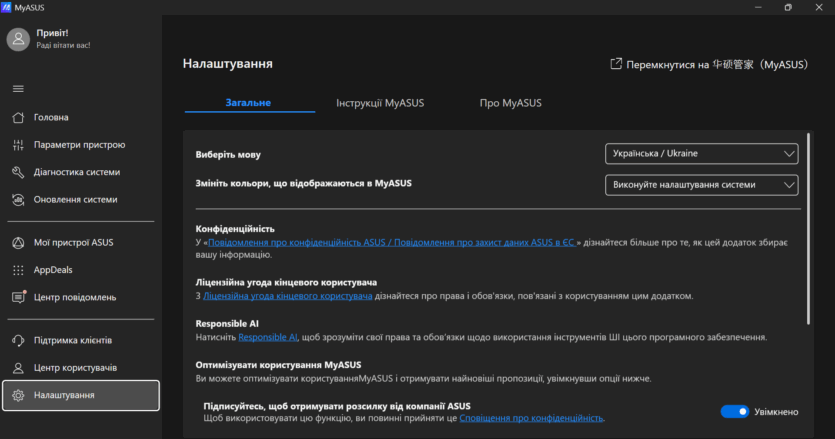This screenshot has height=439, width=835.
Task: Switch to Про MyASUS tab
Action: click(x=510, y=103)
